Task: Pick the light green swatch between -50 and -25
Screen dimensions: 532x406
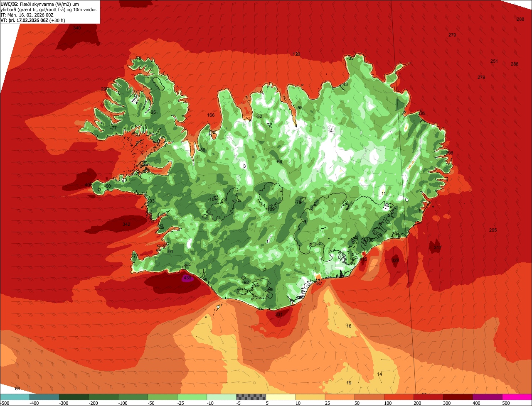Action: coord(163,397)
